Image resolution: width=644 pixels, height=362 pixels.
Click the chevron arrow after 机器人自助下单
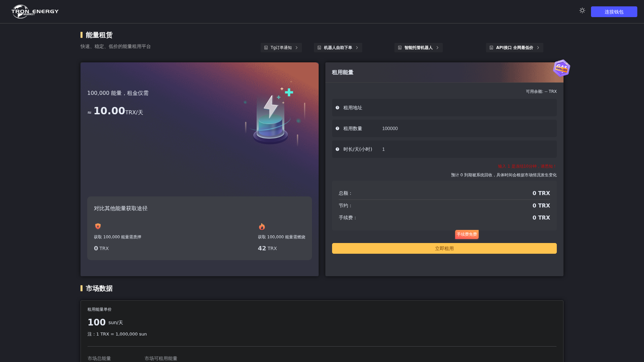357,48
